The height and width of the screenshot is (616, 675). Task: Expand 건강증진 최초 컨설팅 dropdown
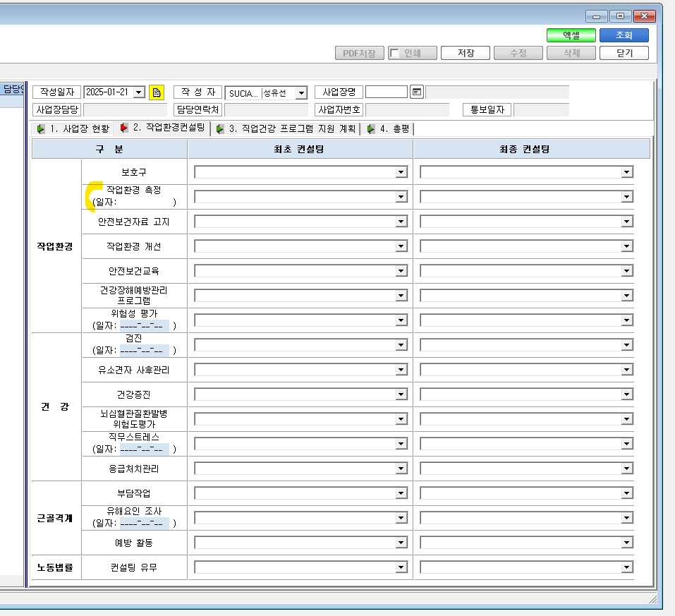401,394
